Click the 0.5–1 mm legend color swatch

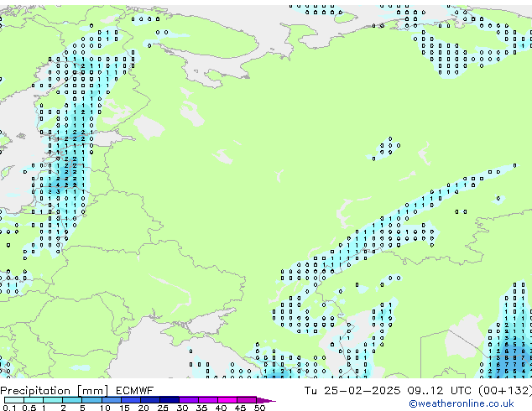(34, 400)
